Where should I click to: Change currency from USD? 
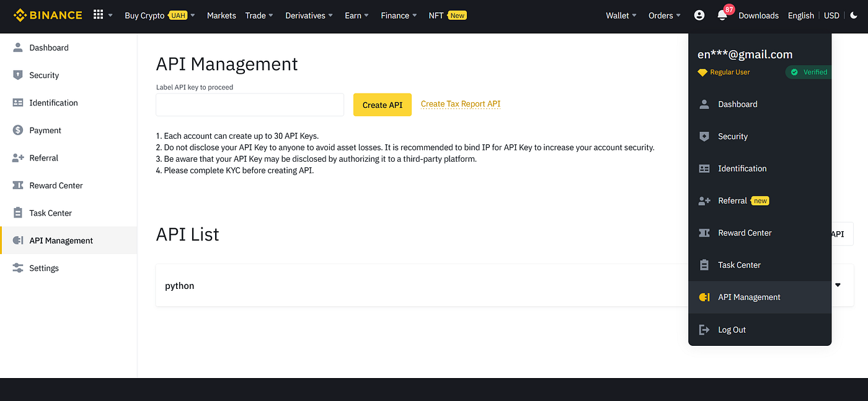click(832, 15)
